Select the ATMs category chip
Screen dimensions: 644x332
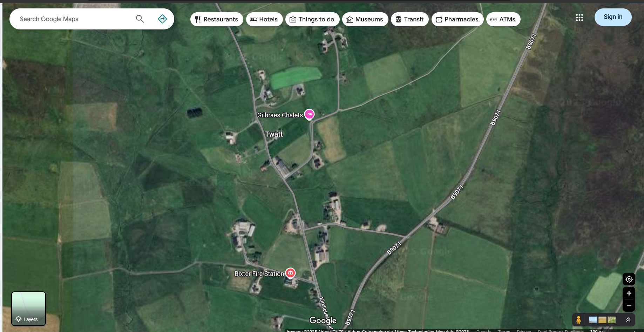[x=503, y=19]
